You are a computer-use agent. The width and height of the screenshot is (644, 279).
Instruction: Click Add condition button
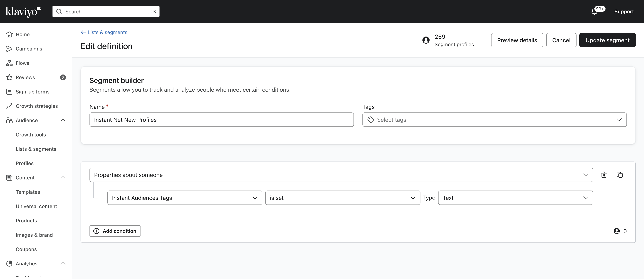[x=115, y=231]
